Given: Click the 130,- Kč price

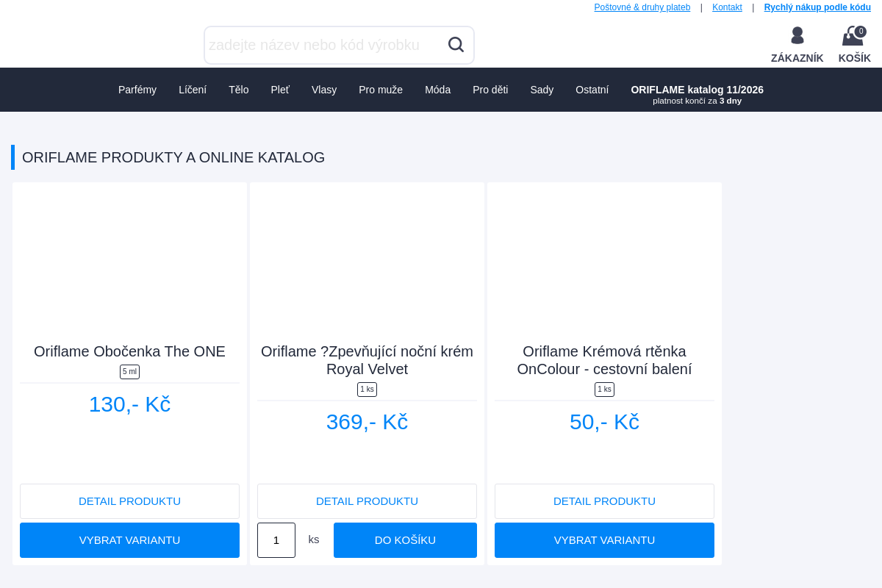Looking at the screenshot, I should coord(129,404).
